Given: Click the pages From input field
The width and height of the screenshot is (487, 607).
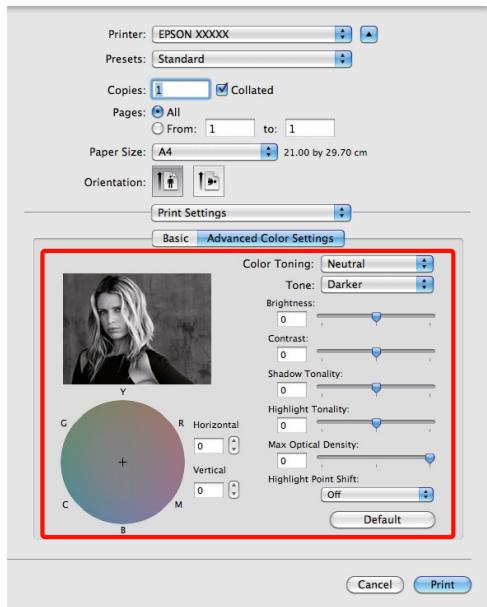Looking at the screenshot, I should [x=230, y=129].
